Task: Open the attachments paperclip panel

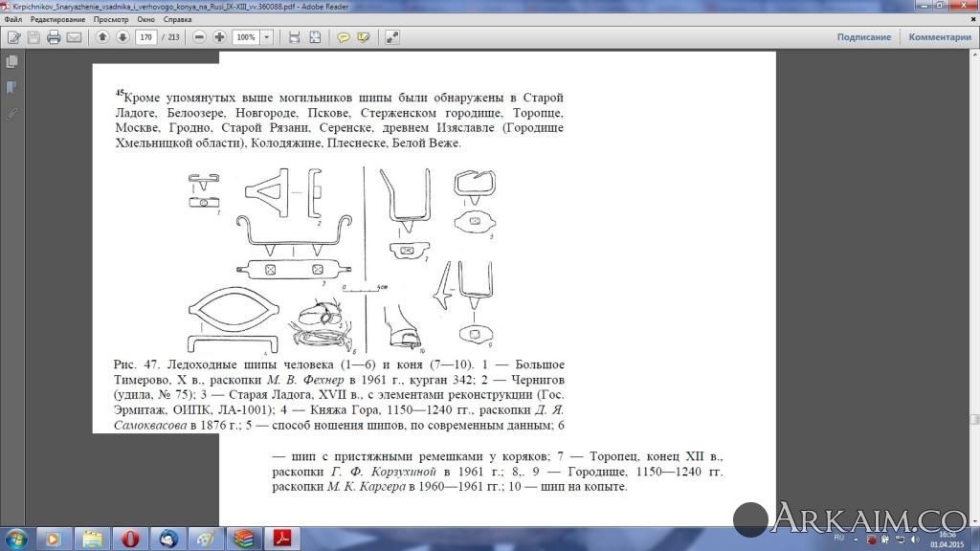Action: [11, 114]
